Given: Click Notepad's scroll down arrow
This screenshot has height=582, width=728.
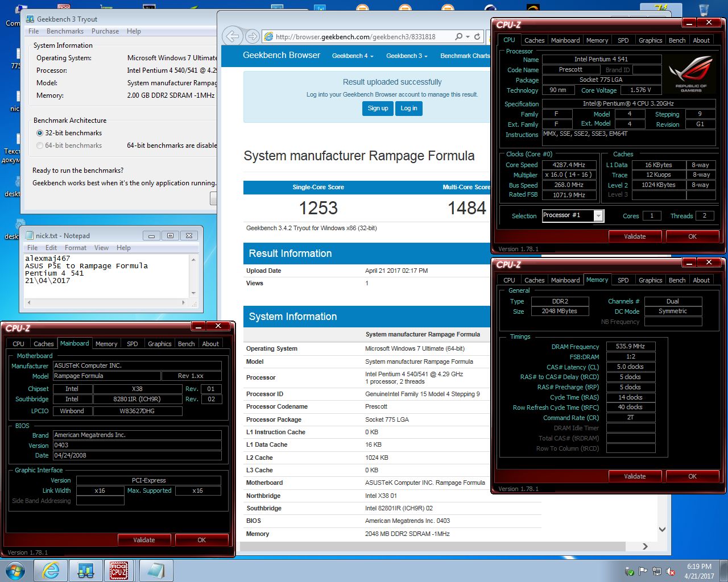Looking at the screenshot, I should point(193,293).
